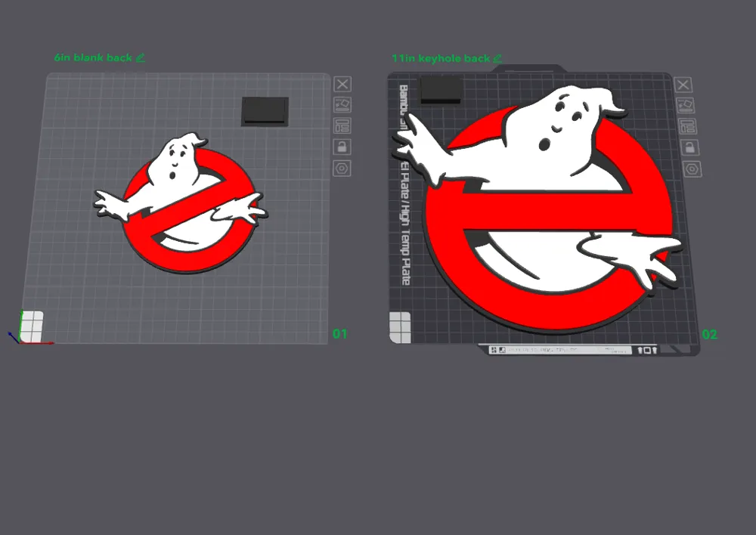Click the '11in keyhole back' plate label

[441, 58]
